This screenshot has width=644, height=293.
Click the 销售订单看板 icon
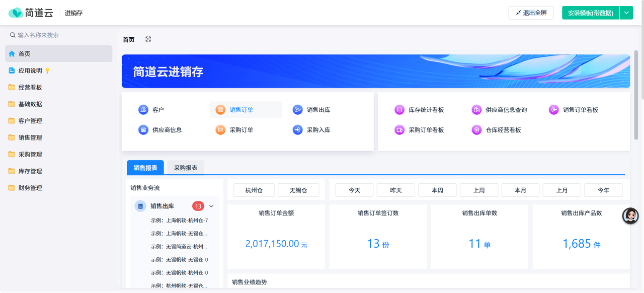(x=554, y=110)
